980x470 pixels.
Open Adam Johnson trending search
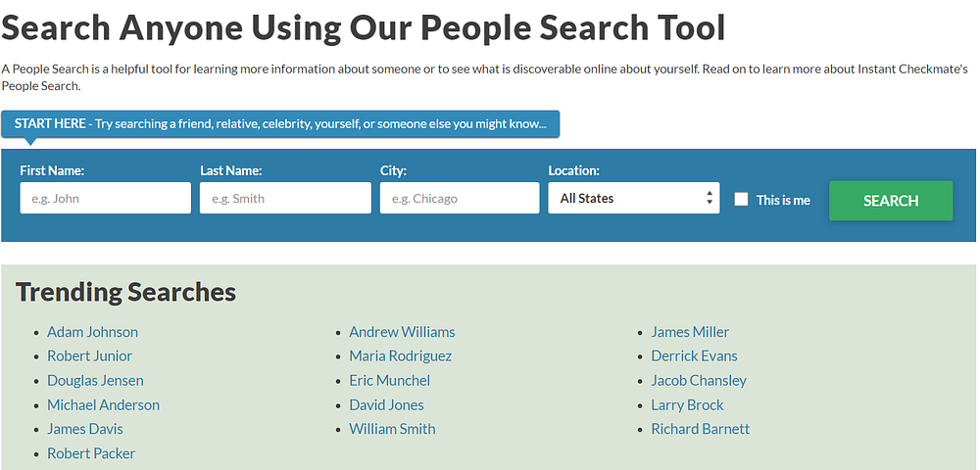tap(92, 331)
